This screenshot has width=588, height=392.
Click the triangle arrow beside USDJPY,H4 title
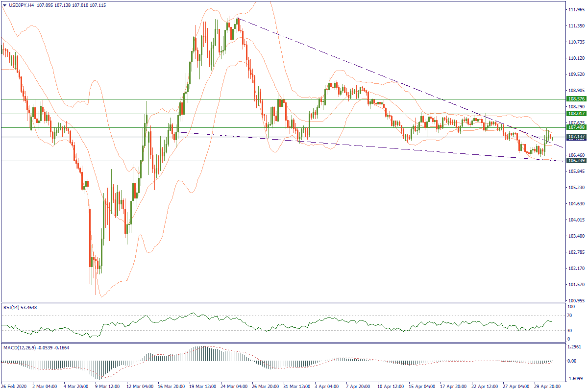4,4
